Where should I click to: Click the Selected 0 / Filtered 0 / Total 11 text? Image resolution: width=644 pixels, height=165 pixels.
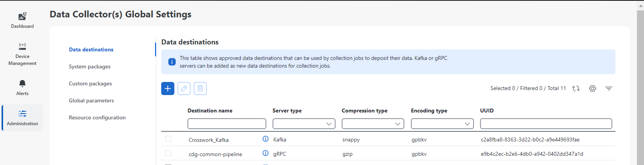click(x=528, y=88)
